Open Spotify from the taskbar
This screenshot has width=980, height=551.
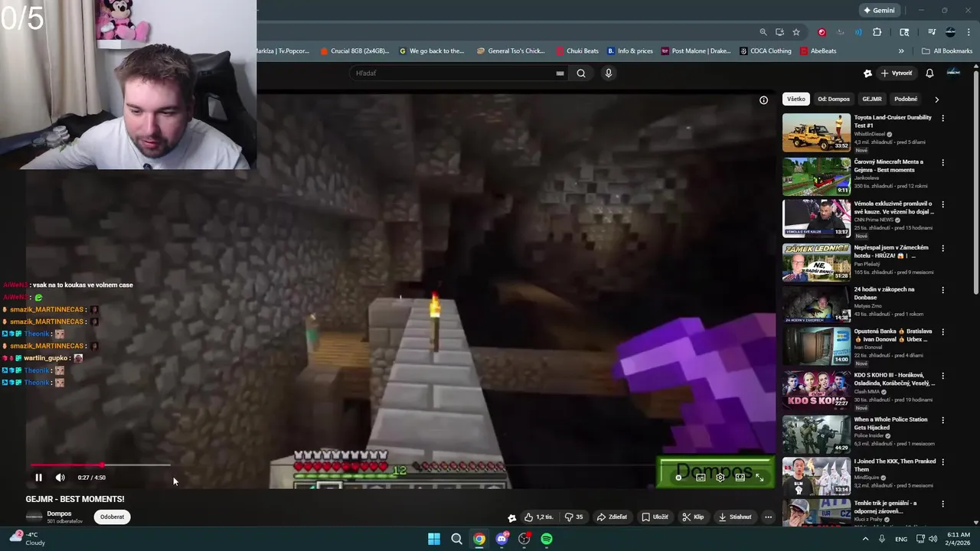(x=547, y=539)
